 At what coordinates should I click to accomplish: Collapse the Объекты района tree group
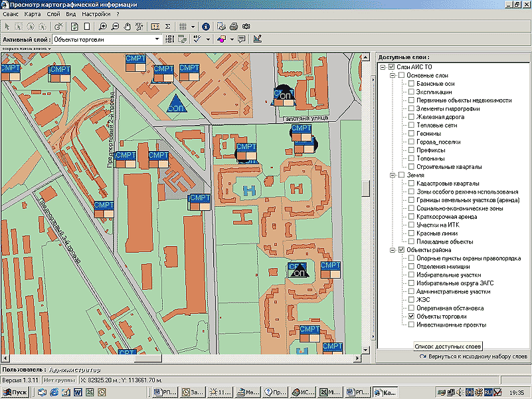391,250
